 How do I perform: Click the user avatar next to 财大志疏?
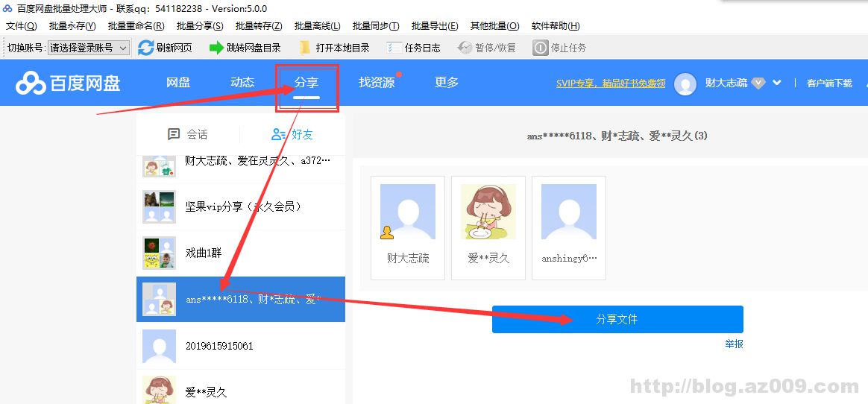coord(685,83)
